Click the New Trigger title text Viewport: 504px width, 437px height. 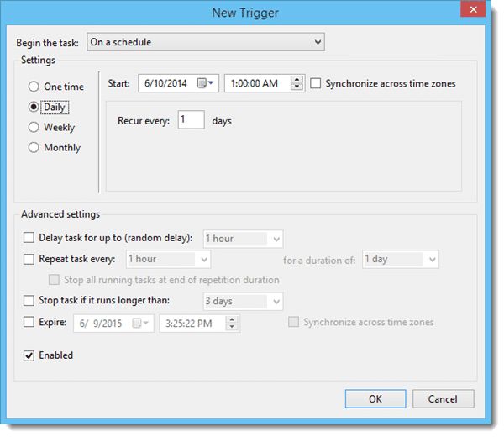point(245,13)
